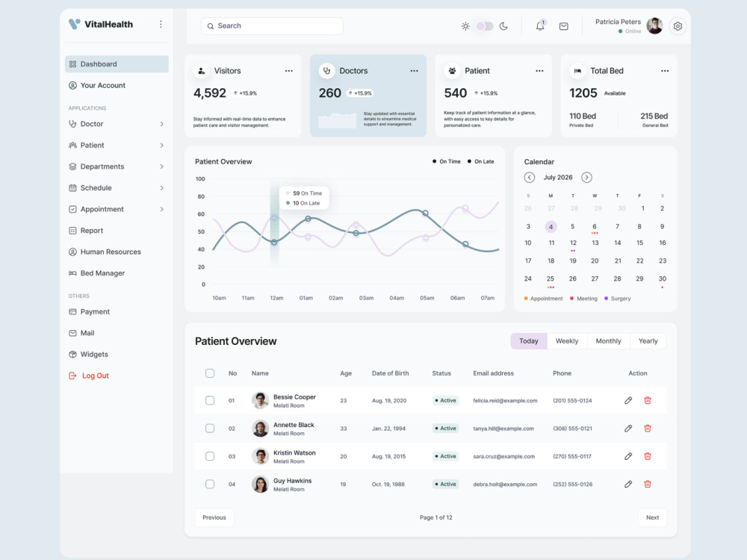
Task: Click the Previous page button
Action: (214, 517)
